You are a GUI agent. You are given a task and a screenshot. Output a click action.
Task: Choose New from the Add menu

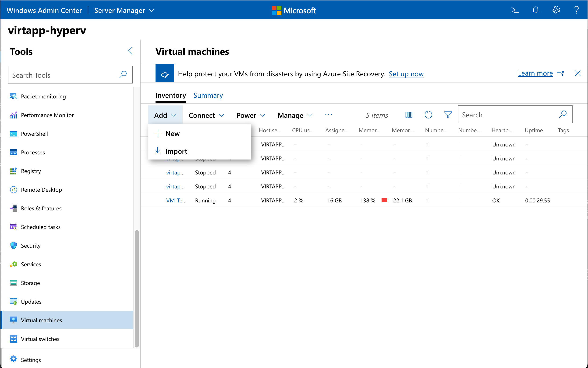click(x=172, y=134)
